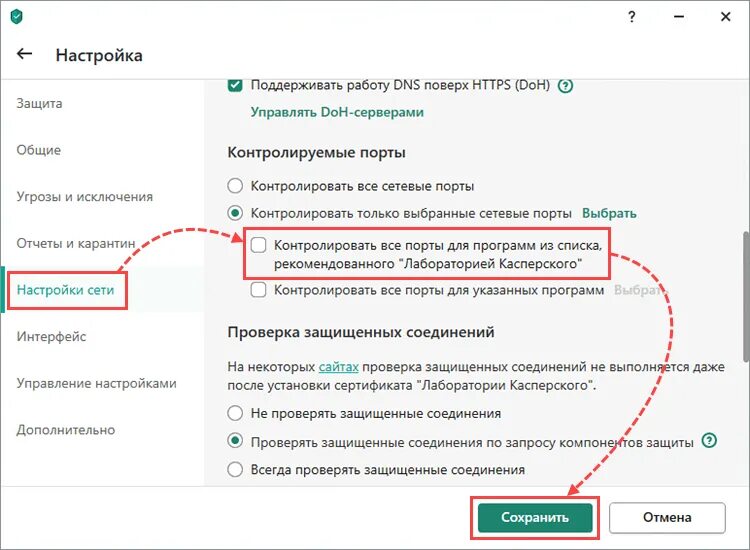Check Контролировать все порты для указанных программ
The height and width of the screenshot is (550, 750).
[258, 290]
